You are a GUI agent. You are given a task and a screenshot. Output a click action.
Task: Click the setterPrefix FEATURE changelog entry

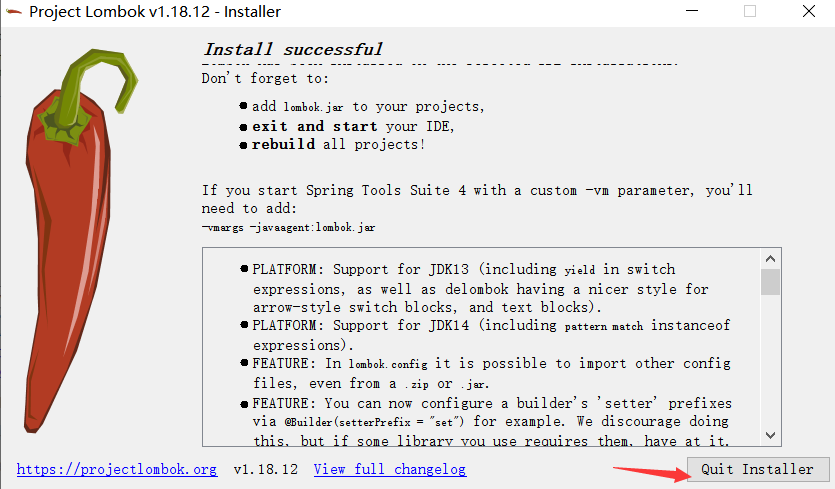click(x=486, y=421)
